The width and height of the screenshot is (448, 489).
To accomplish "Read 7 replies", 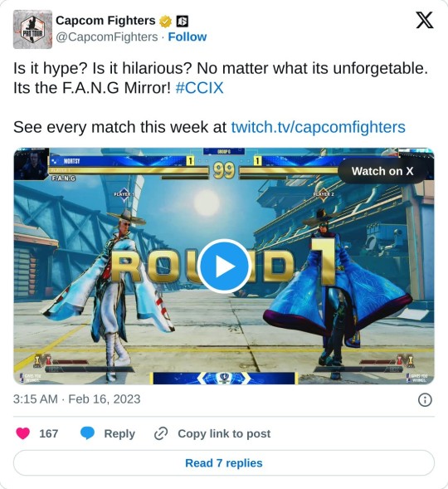I will coord(224,462).
